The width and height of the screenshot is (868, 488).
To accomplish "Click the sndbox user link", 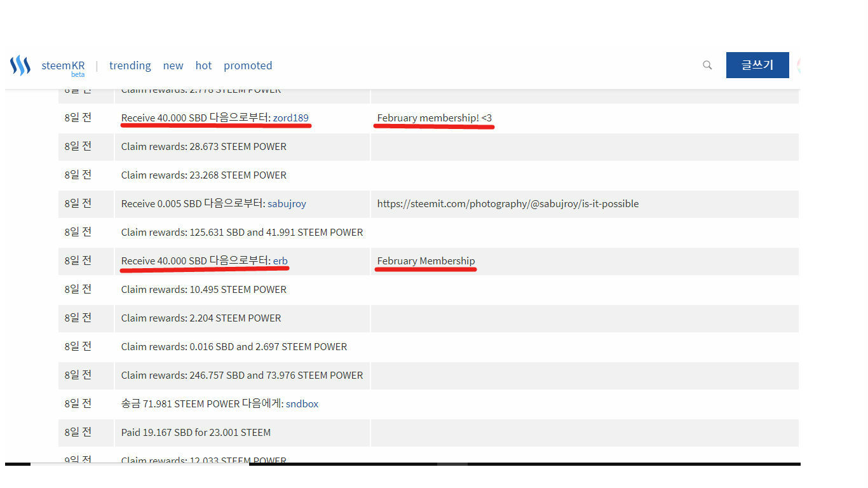I will tap(302, 403).
